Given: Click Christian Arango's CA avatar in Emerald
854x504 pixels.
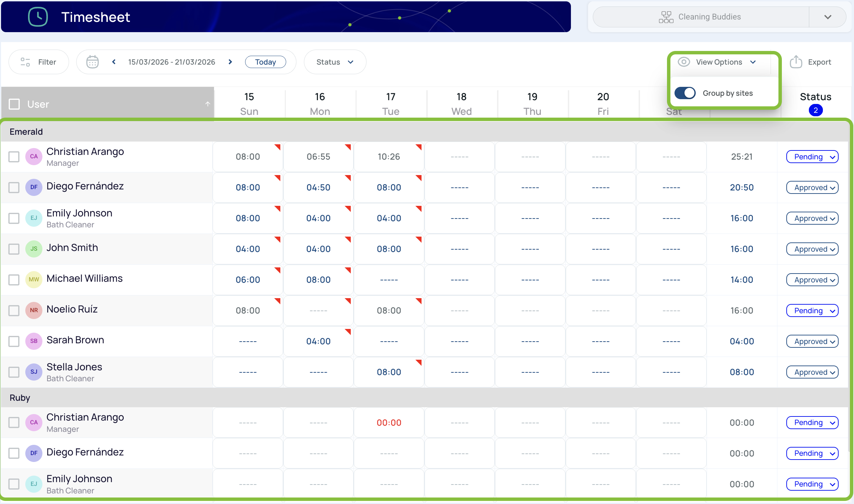Looking at the screenshot, I should pos(34,157).
